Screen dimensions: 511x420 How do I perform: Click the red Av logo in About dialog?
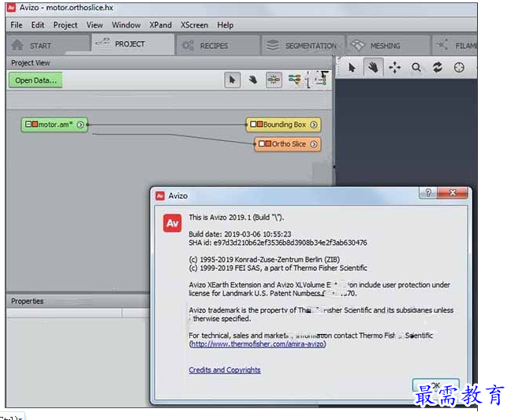click(173, 223)
